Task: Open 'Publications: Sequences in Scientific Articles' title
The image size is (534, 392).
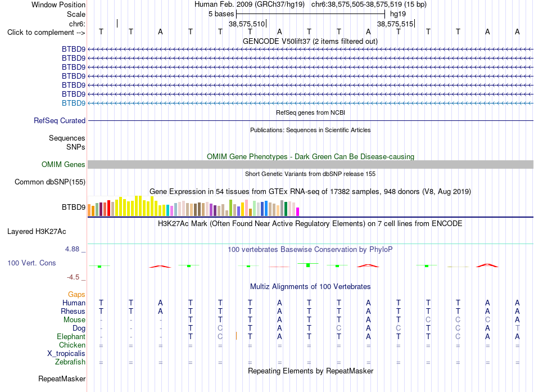Action: click(310, 130)
